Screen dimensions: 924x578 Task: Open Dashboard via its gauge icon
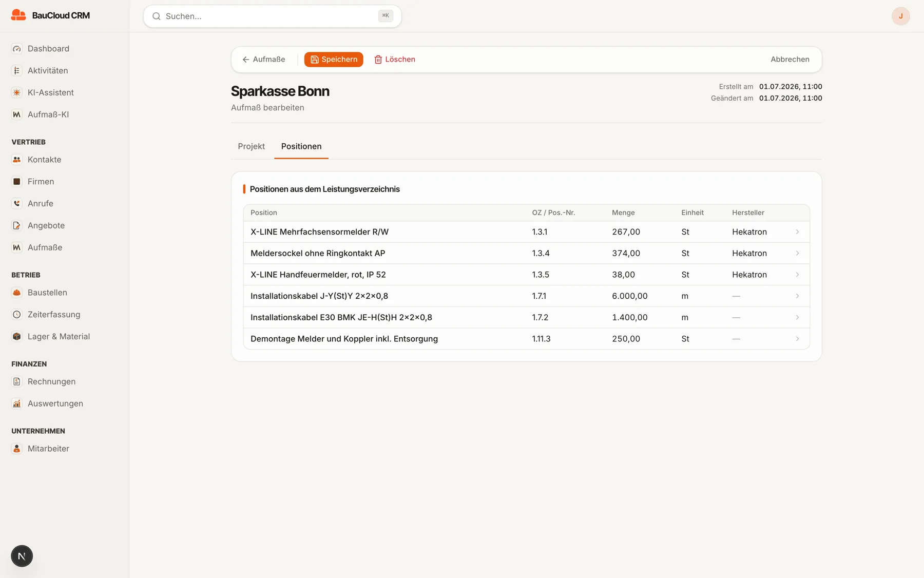coord(17,49)
